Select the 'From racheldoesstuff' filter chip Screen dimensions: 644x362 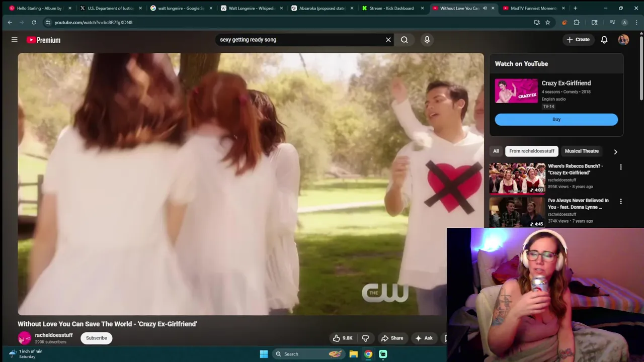tap(532, 151)
